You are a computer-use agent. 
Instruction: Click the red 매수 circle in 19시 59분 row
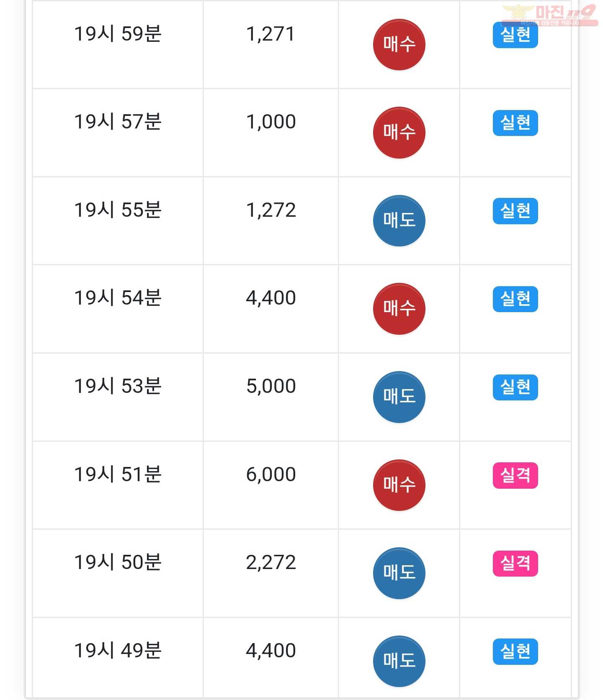tap(399, 44)
